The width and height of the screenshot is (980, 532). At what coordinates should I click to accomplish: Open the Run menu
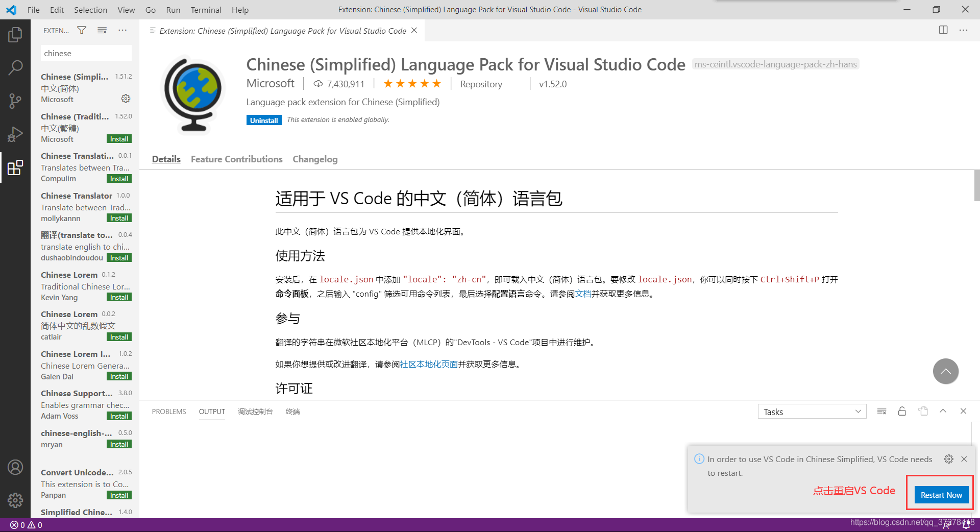coord(173,10)
